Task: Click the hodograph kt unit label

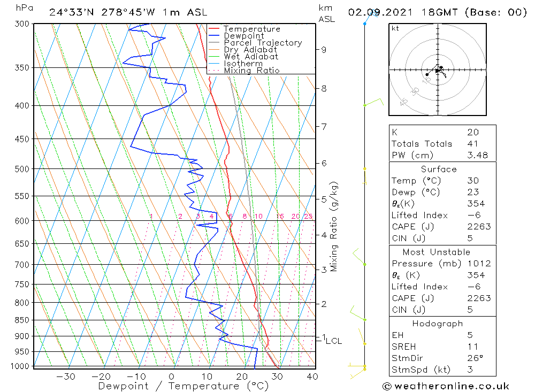Action: coord(395,28)
